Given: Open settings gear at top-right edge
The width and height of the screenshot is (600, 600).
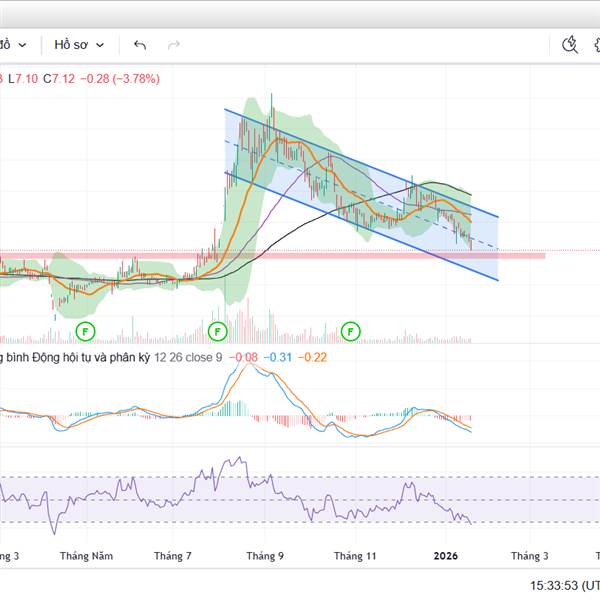Looking at the screenshot, I should click(x=596, y=44).
